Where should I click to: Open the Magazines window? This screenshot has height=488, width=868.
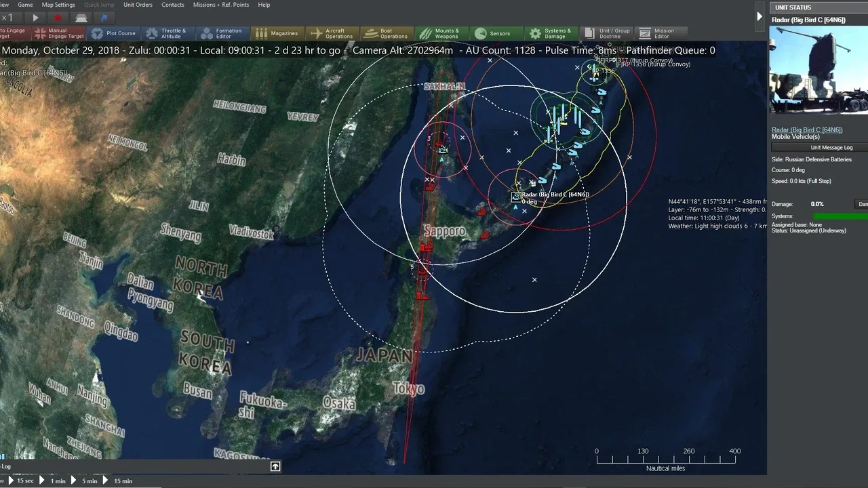coord(277,33)
